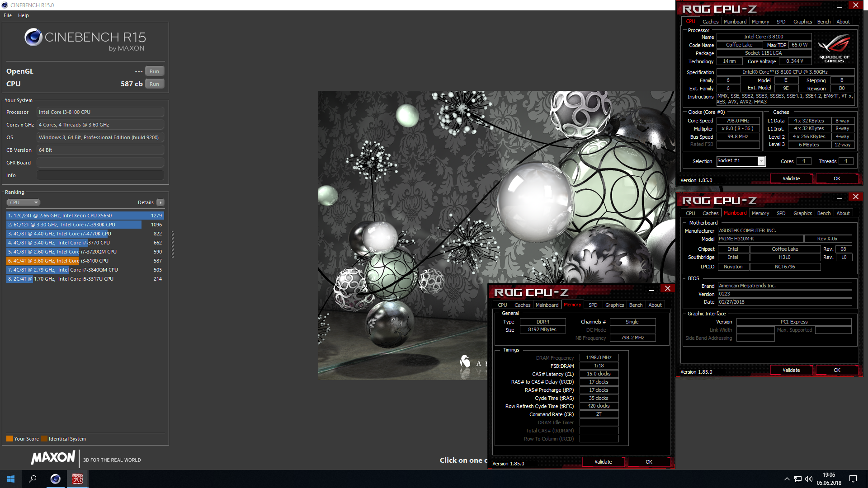The height and width of the screenshot is (488, 868).
Task: Open the Action Center notifications icon
Action: click(x=853, y=479)
